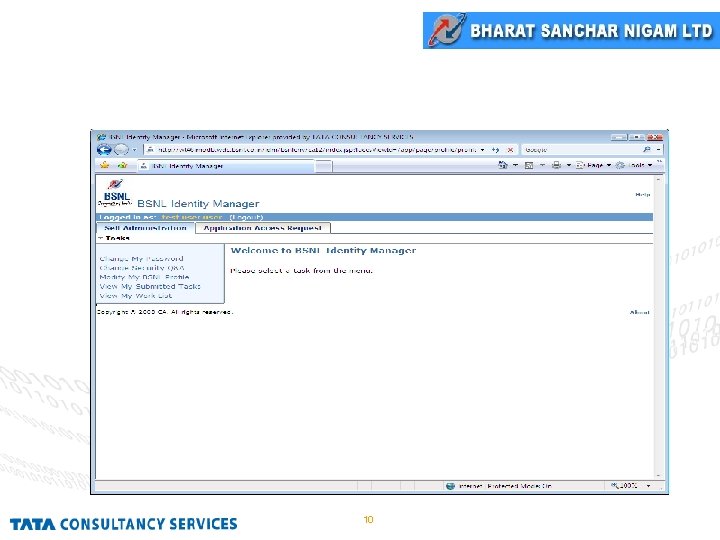Click the browser Forward arrow button
The image size is (720, 540).
[x=121, y=150]
